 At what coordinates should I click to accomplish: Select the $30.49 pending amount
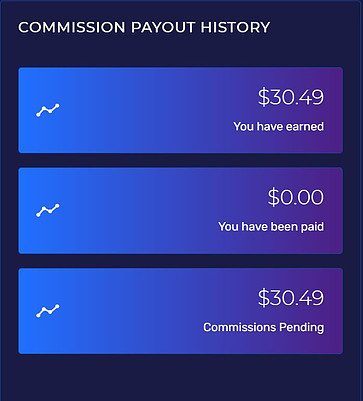pyautogui.click(x=291, y=297)
